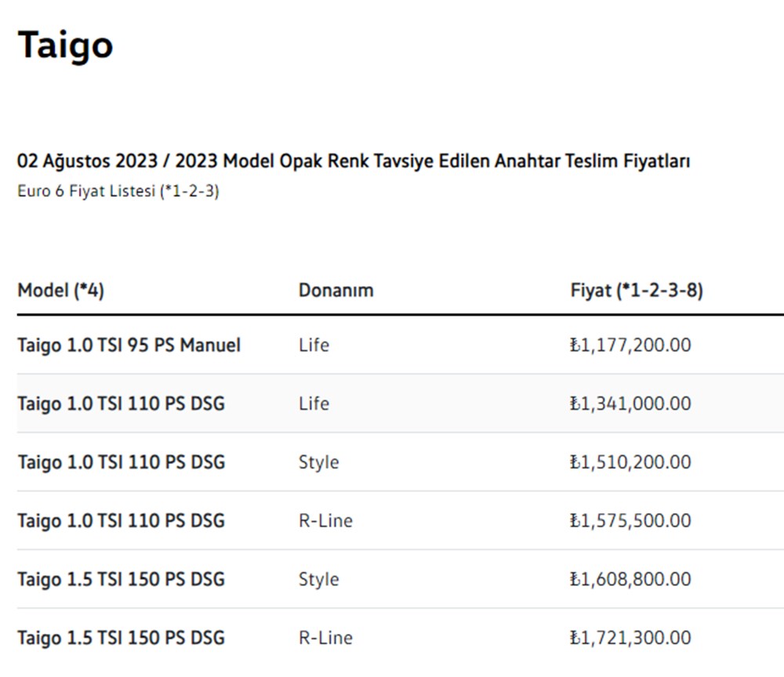Click the Fiyat (*1-2-3-8) column header
Screen dimensions: 784x677
tap(637, 291)
